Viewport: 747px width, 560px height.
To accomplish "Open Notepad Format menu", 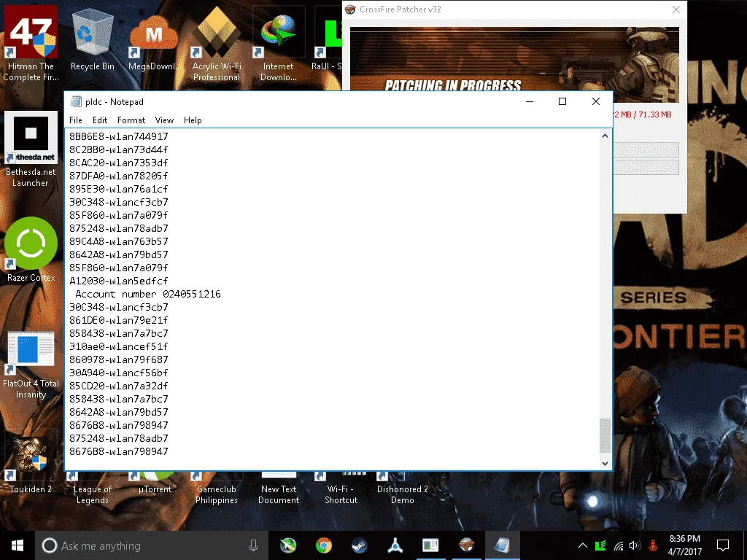I will click(x=131, y=120).
